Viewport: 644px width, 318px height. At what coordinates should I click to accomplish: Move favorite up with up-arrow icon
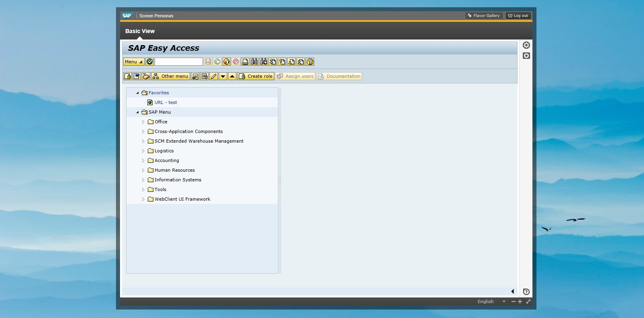[x=232, y=76]
